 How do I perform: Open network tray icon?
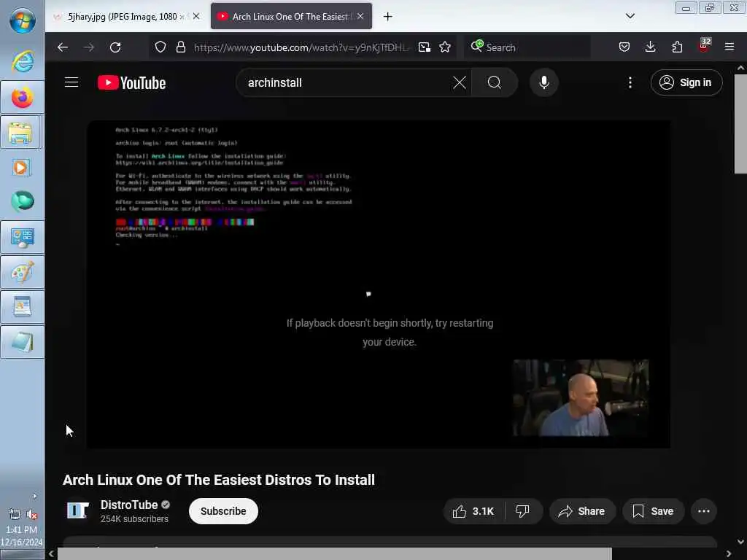(15, 514)
